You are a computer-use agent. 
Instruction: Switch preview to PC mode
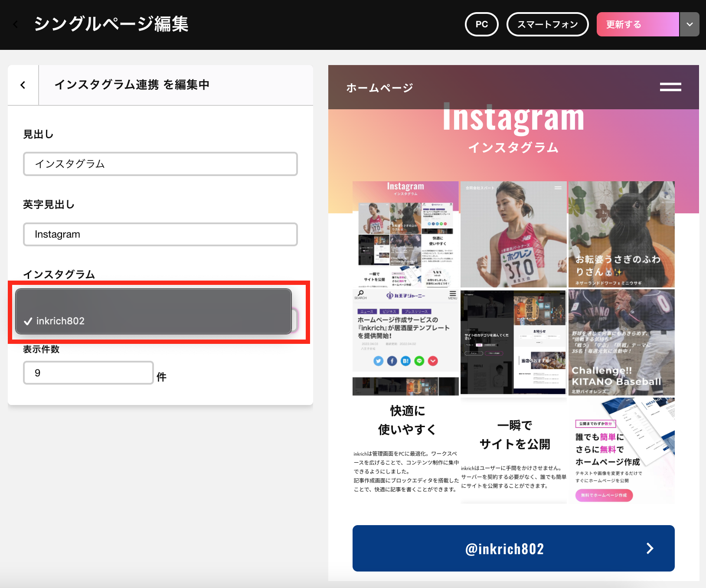pos(482,24)
